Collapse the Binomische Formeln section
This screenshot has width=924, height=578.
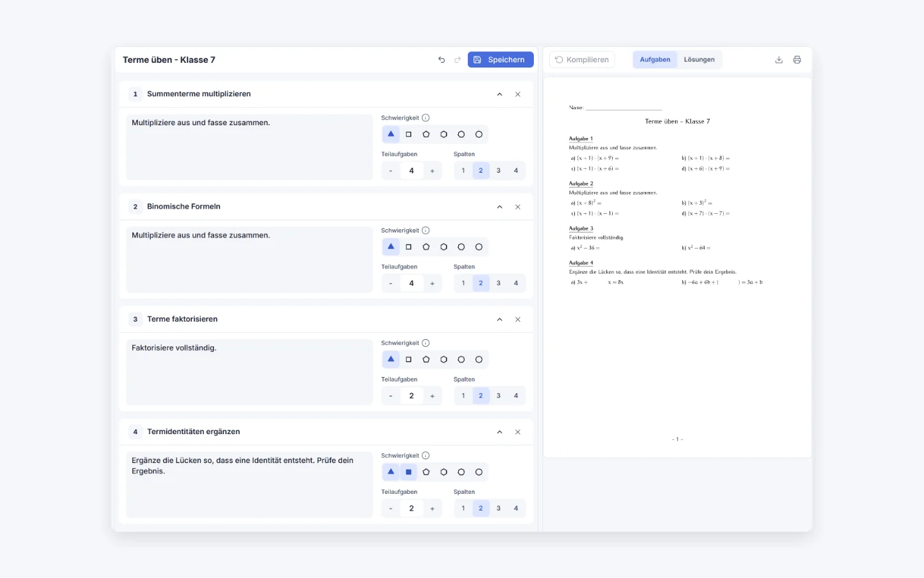coord(500,207)
